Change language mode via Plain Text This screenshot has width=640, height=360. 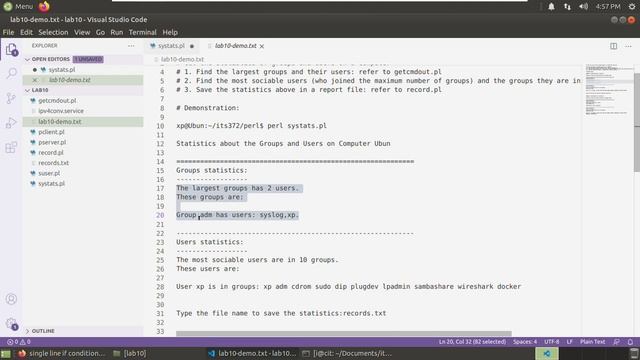click(x=593, y=342)
